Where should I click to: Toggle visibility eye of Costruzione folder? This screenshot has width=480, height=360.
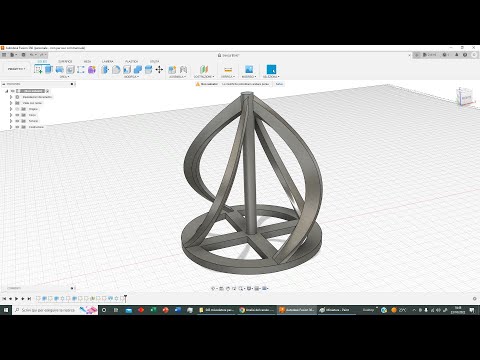[x=17, y=127]
